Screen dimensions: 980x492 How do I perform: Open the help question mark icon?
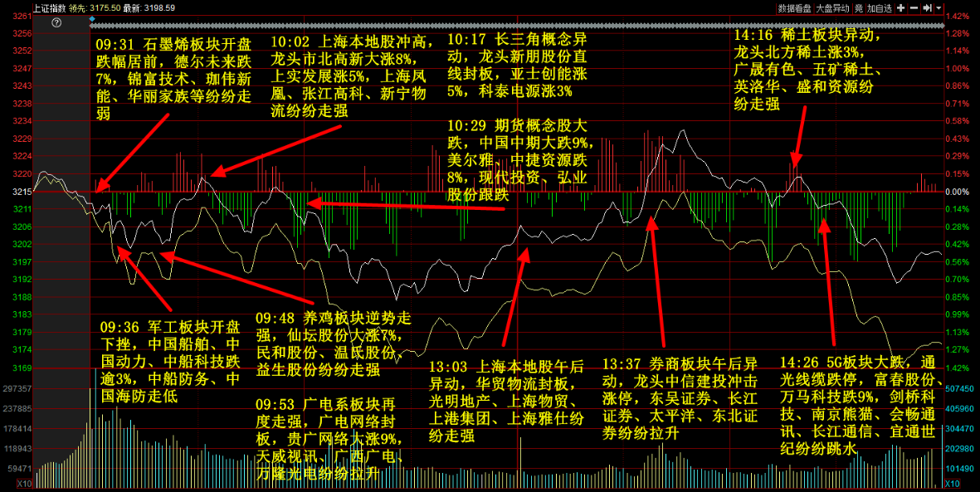pos(56,23)
